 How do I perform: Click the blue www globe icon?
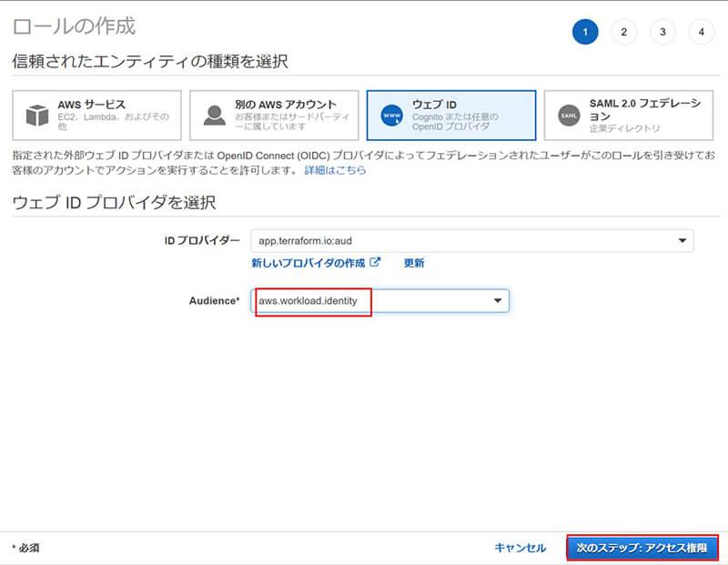pos(392,116)
